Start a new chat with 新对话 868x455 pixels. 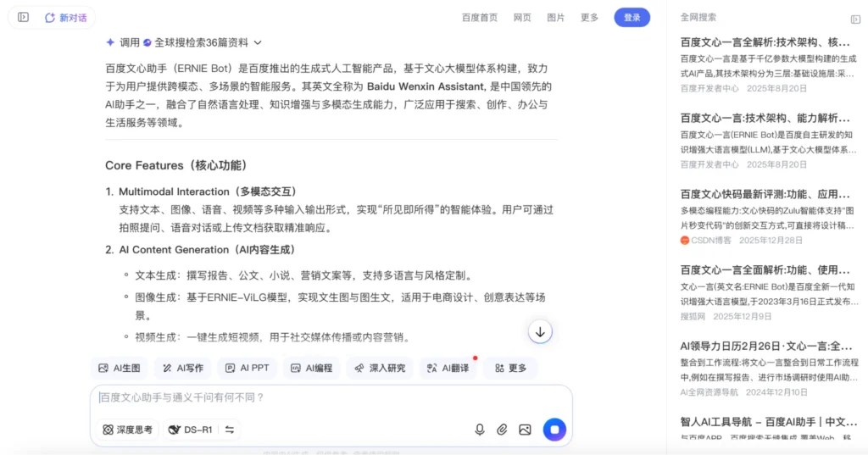[66, 18]
